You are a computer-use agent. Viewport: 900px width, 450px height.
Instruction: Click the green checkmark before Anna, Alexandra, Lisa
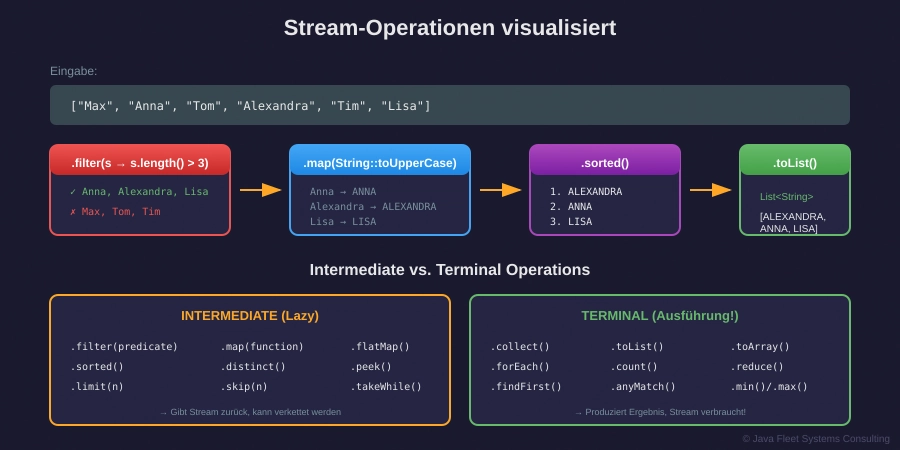(73, 192)
